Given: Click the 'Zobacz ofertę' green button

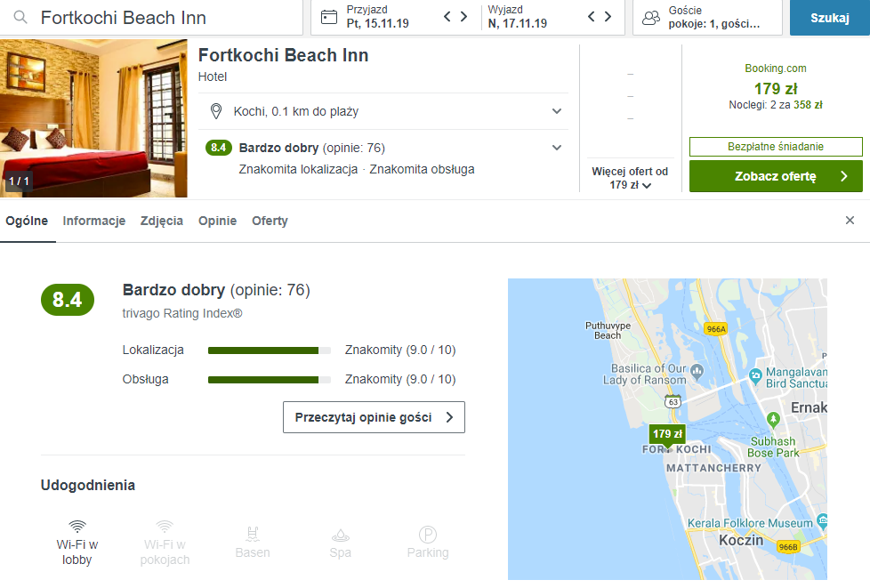Looking at the screenshot, I should point(775,176).
